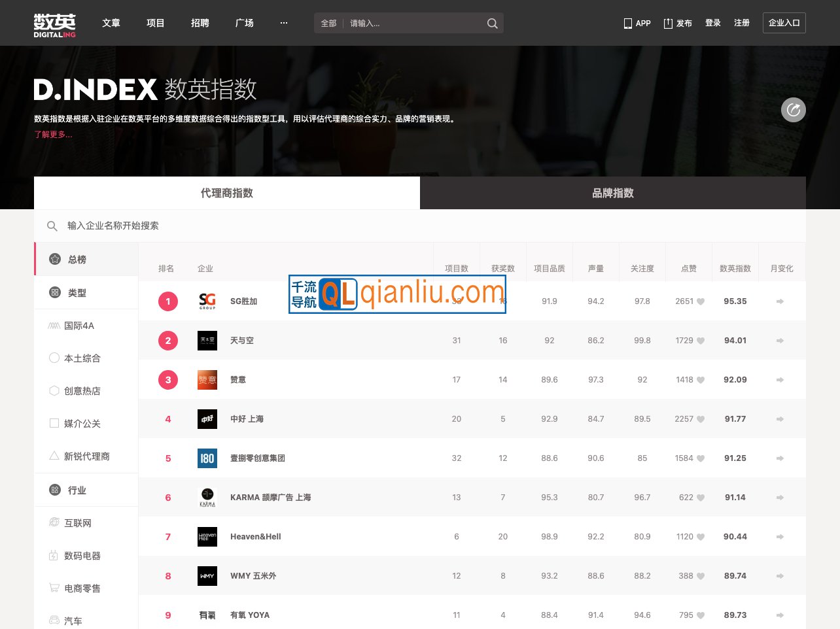Click the company name search field

(x=262, y=226)
